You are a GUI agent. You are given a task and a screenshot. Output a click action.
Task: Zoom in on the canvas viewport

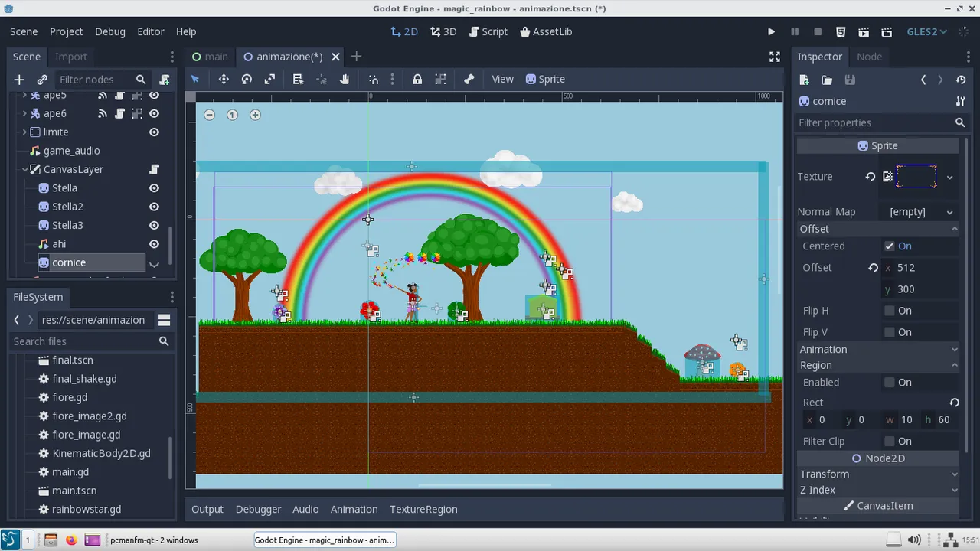(255, 115)
